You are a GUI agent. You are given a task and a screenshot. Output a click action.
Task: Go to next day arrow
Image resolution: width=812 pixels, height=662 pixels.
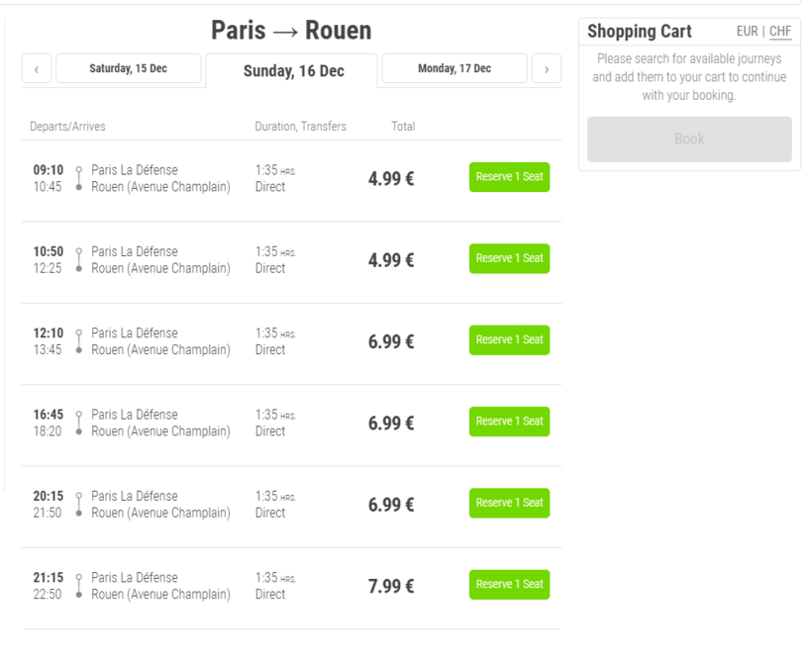point(546,69)
